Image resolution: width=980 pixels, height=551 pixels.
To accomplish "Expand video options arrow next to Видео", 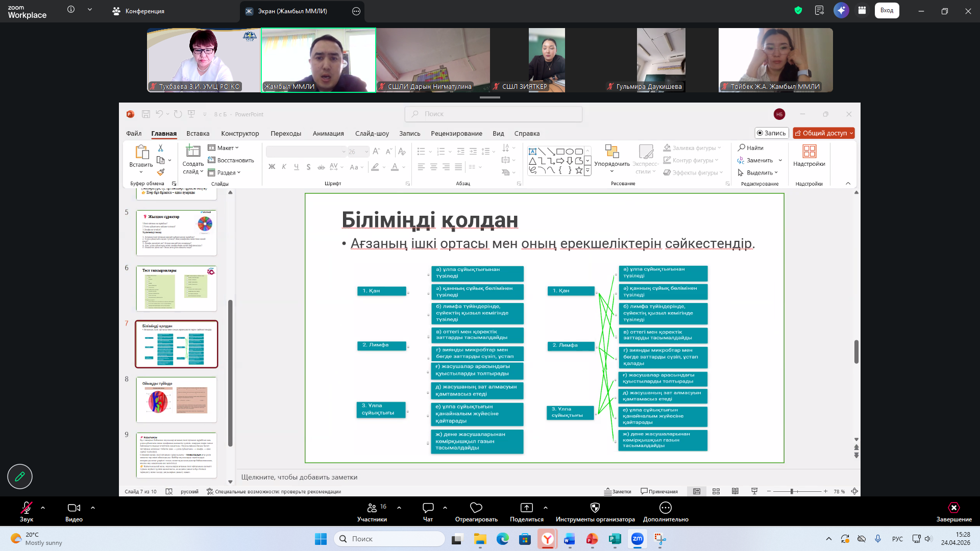I will point(93,508).
